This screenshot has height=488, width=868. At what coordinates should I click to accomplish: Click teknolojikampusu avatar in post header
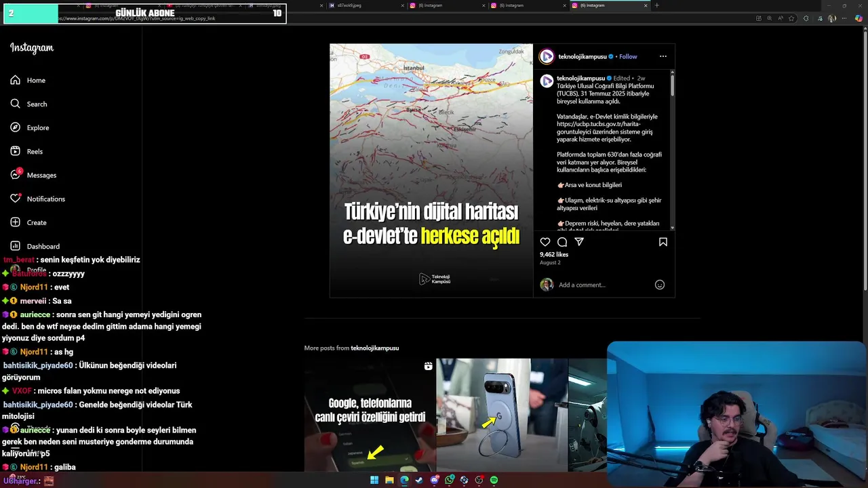[x=547, y=56]
